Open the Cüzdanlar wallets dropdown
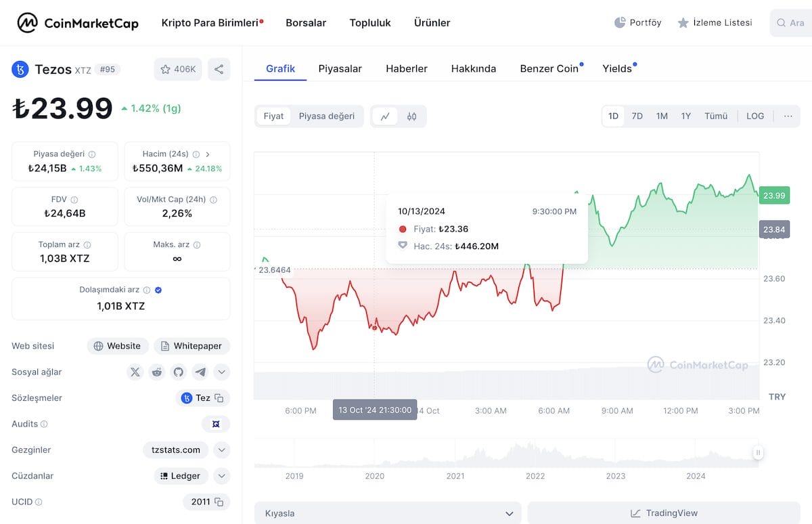 pyautogui.click(x=221, y=476)
